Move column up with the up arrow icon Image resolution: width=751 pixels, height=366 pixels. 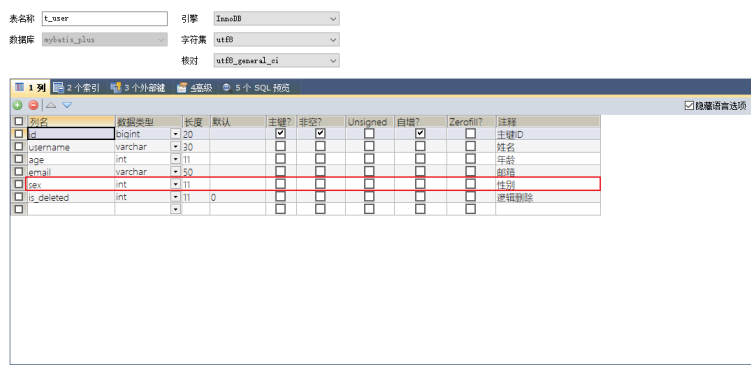51,105
